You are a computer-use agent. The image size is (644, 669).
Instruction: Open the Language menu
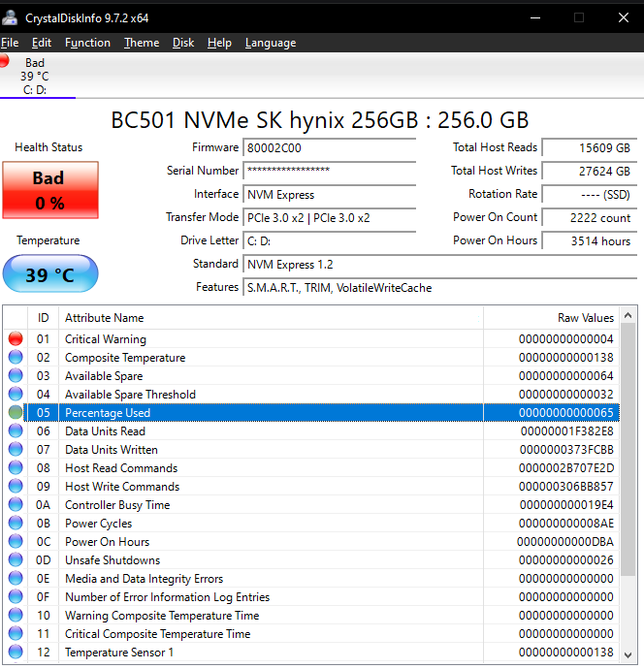[271, 43]
